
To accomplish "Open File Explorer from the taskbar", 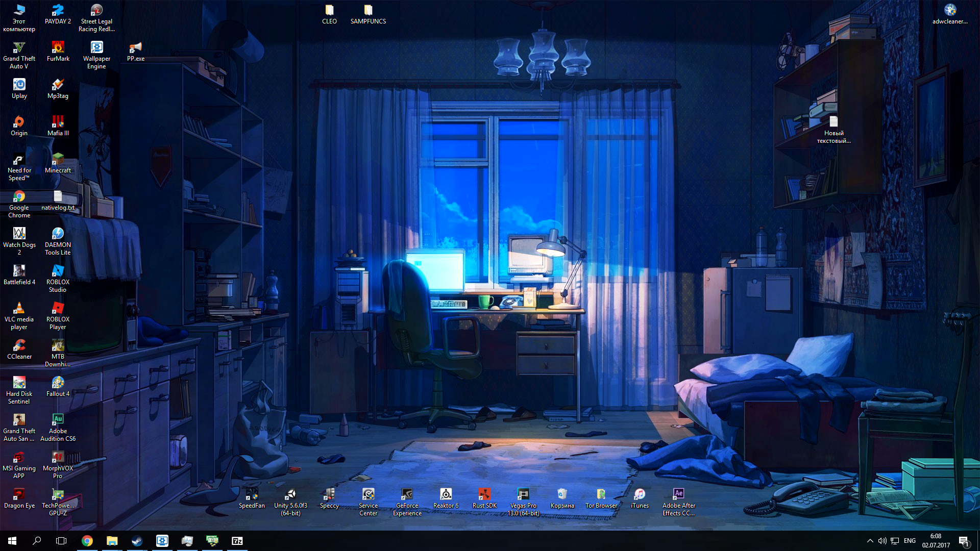I will pos(112,541).
